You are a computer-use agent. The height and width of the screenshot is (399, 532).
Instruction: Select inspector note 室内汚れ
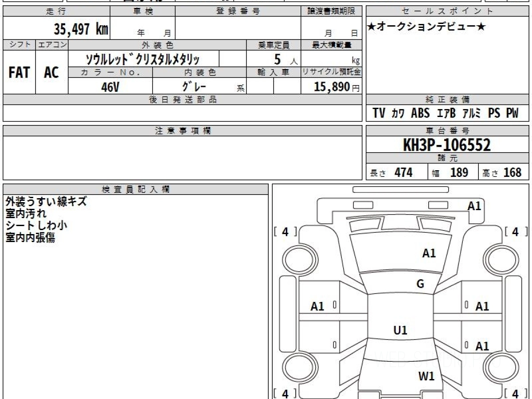click(x=25, y=214)
